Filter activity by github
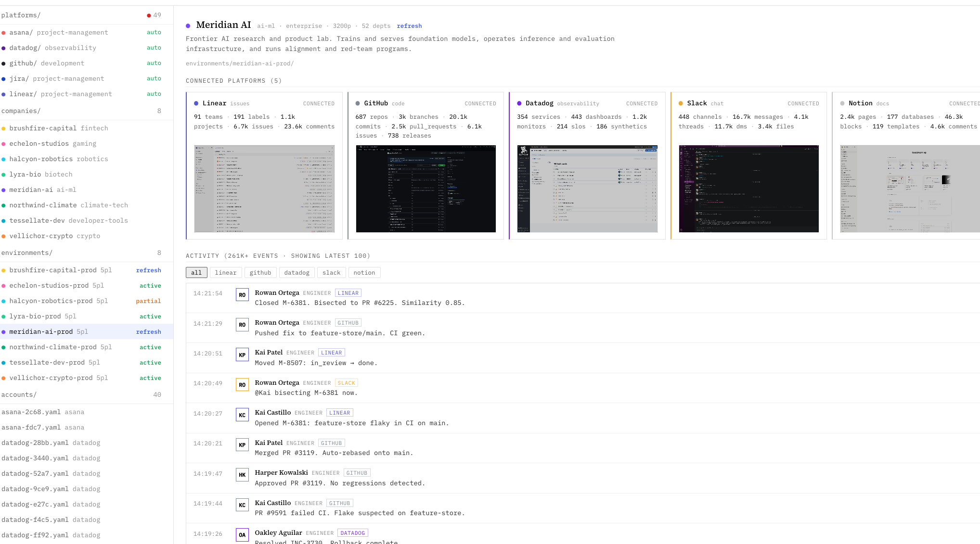 coord(260,273)
